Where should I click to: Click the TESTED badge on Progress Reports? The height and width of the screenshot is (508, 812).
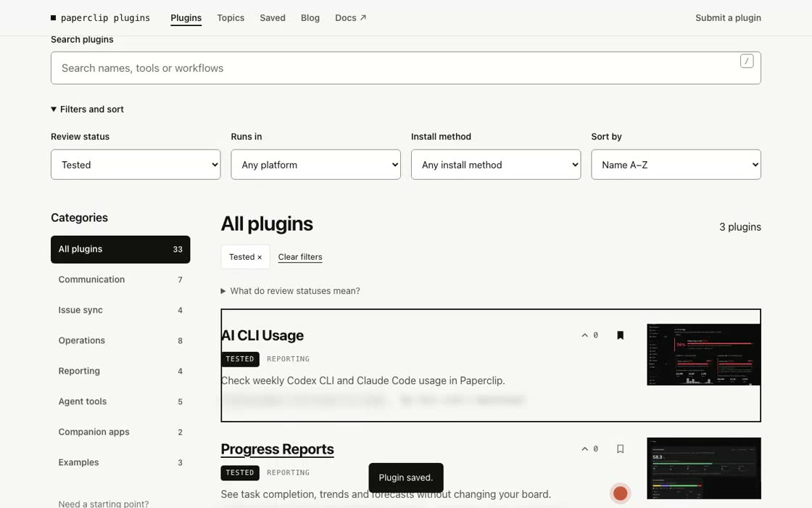pyautogui.click(x=240, y=472)
